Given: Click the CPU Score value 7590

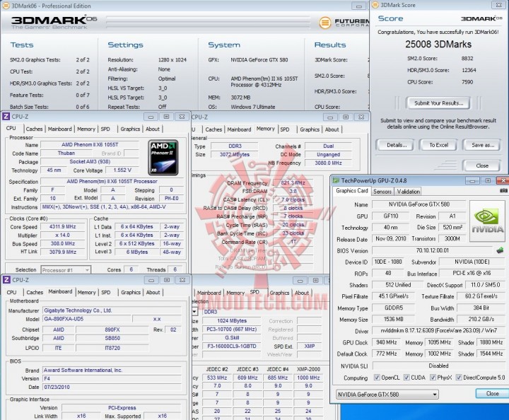Looking at the screenshot, I should tap(467, 82).
